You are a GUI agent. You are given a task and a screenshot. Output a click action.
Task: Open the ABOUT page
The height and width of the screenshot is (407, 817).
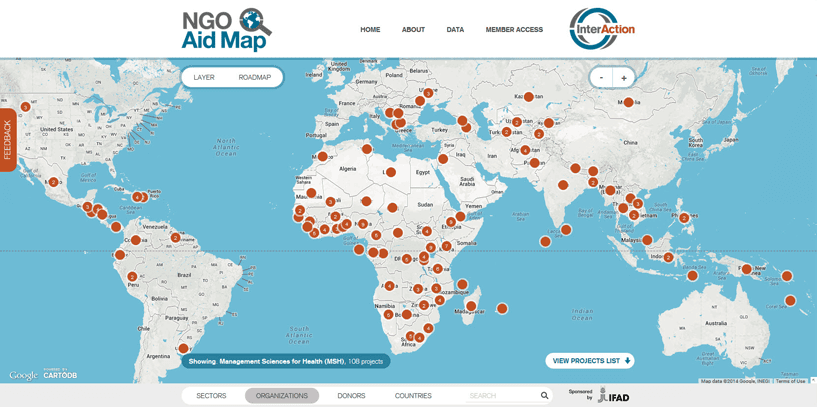point(413,30)
